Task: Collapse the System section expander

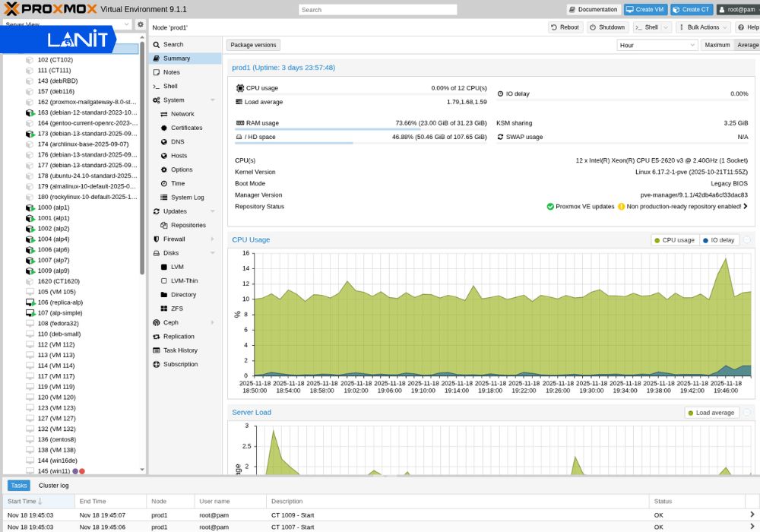Action: (x=213, y=100)
